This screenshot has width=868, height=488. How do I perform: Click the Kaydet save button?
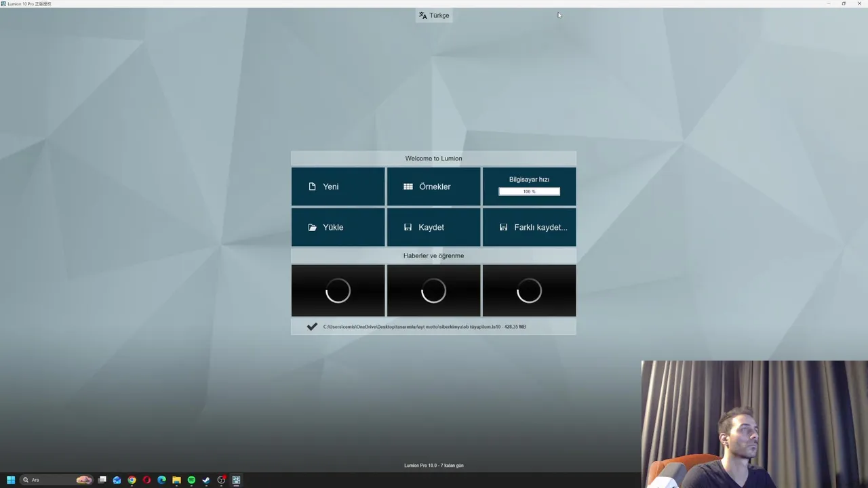click(433, 227)
